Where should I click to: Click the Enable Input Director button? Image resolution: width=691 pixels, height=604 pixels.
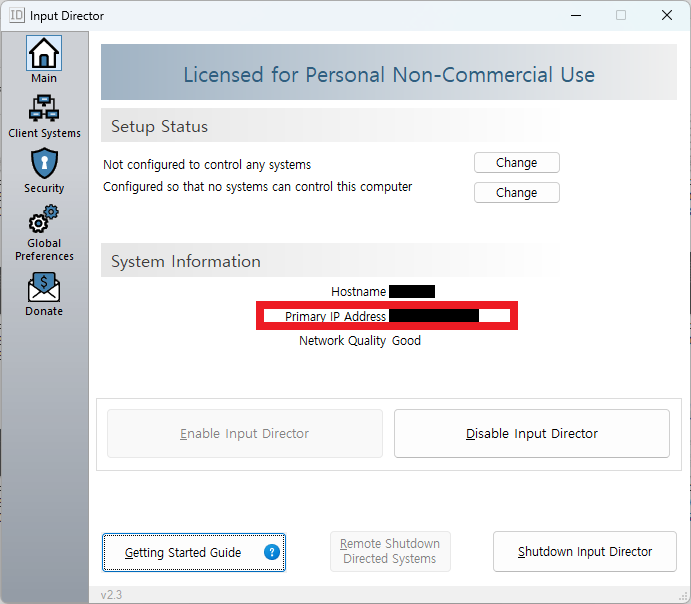[x=245, y=434]
